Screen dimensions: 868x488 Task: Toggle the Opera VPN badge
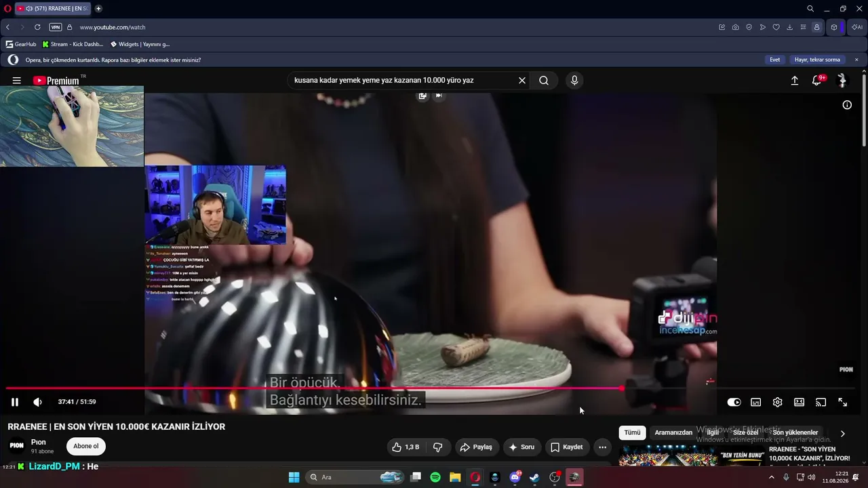click(56, 27)
